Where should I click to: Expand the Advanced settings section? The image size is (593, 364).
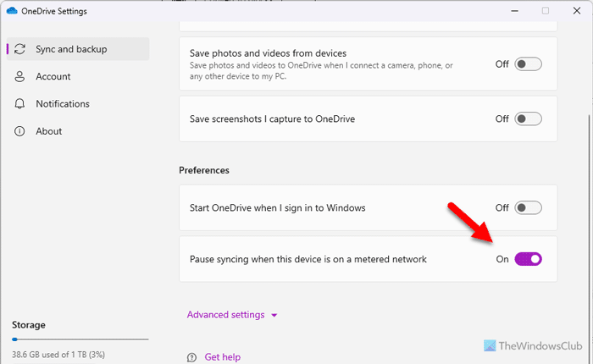click(225, 315)
